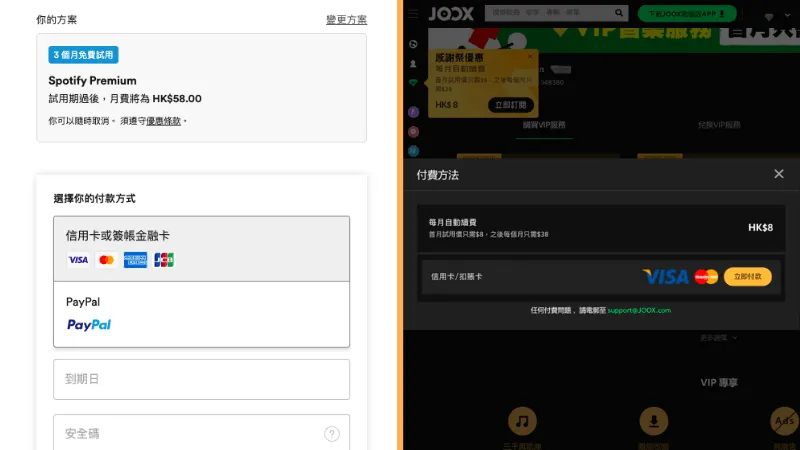Click the VIP 專享 heading
Viewport: 800px width, 450px height.
pos(719,383)
